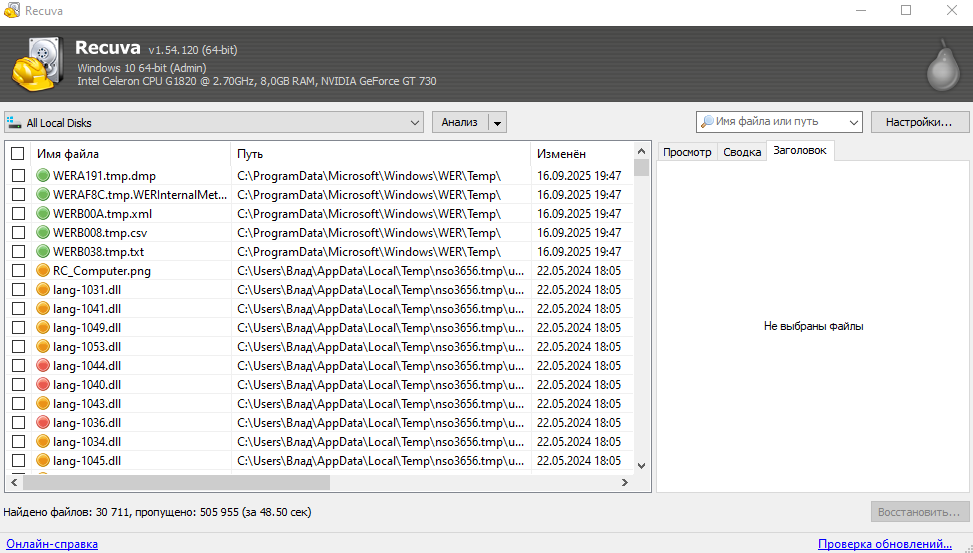Click the orange status dot for lang-1041.dll
This screenshot has height=553, width=973.
43,308
